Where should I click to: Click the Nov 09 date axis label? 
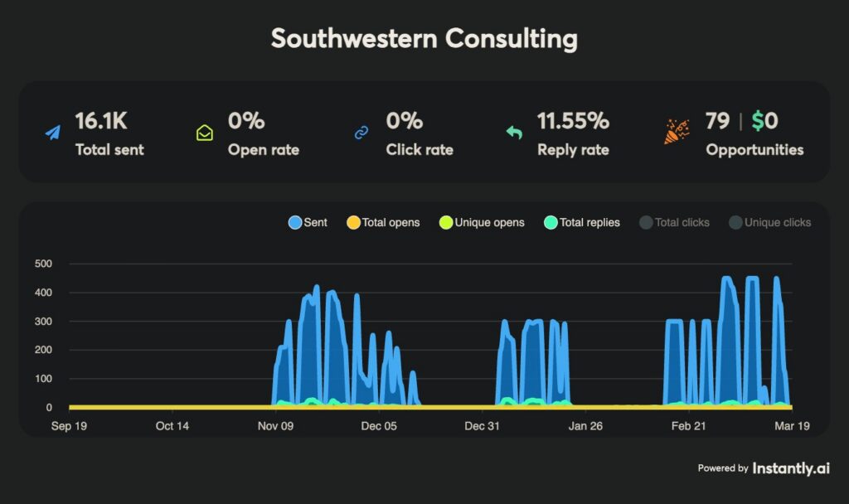pyautogui.click(x=276, y=426)
